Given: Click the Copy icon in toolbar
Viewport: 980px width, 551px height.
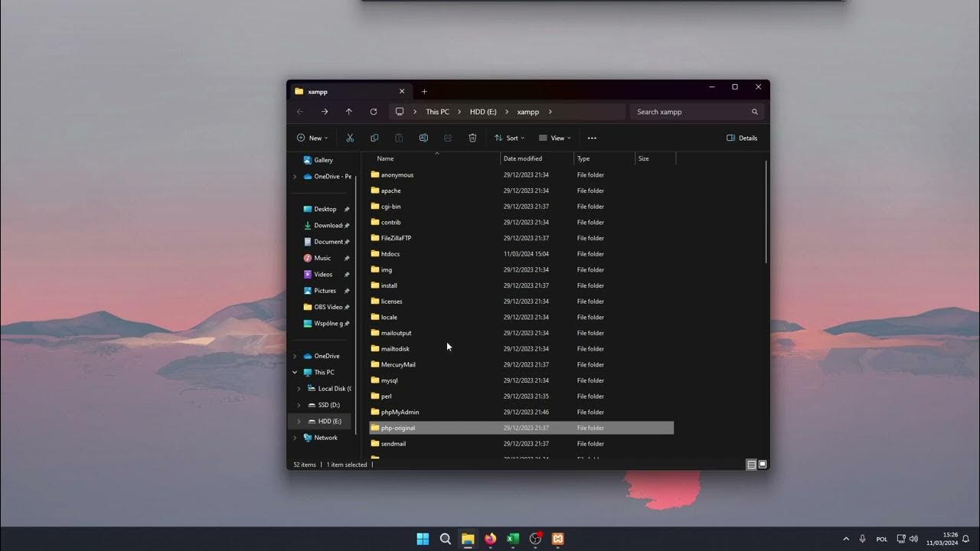Looking at the screenshot, I should pyautogui.click(x=374, y=138).
